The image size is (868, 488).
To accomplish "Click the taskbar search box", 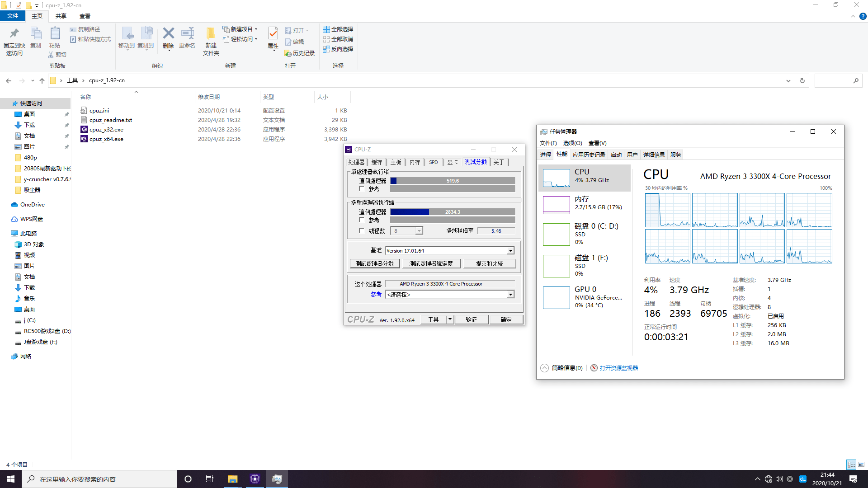I will pos(99,479).
